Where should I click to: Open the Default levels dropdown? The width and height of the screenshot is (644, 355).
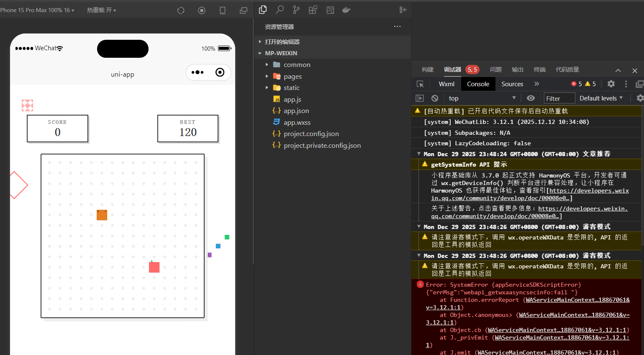coord(601,98)
